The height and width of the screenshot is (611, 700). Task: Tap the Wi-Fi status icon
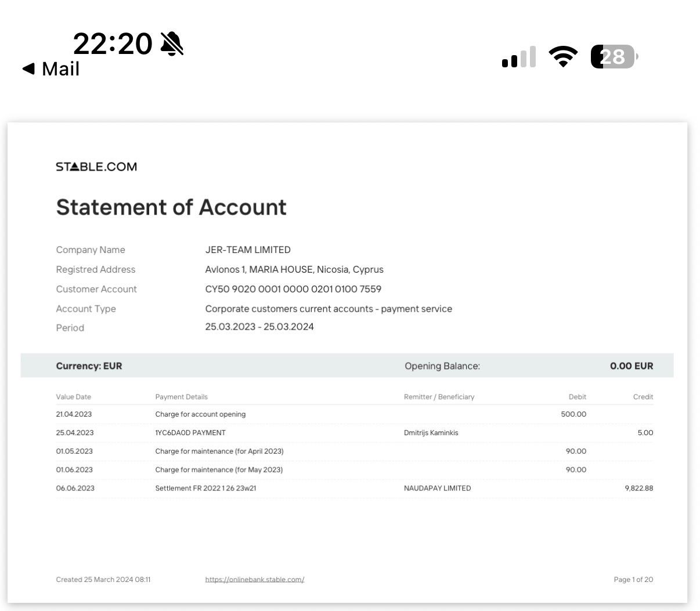point(563,57)
